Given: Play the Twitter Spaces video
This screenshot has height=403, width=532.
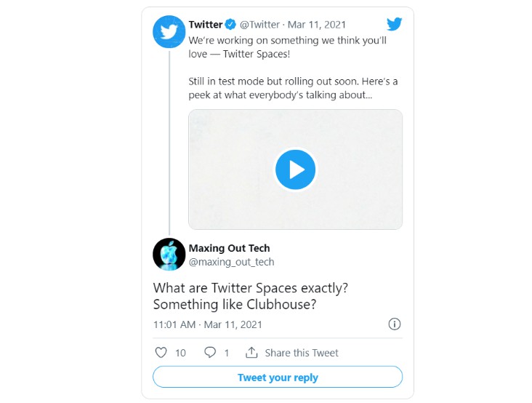Looking at the screenshot, I should (295, 169).
